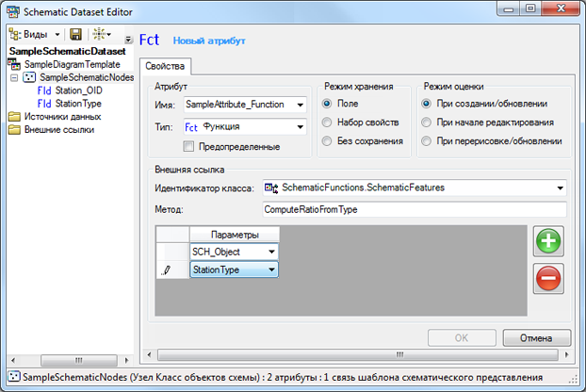586x392 pixels.
Task: Select Без сохранения storage mode
Action: click(x=327, y=141)
